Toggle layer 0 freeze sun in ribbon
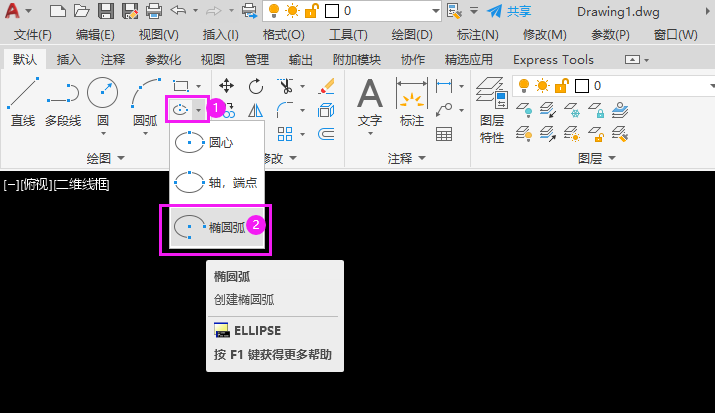715x413 pixels. click(x=543, y=86)
